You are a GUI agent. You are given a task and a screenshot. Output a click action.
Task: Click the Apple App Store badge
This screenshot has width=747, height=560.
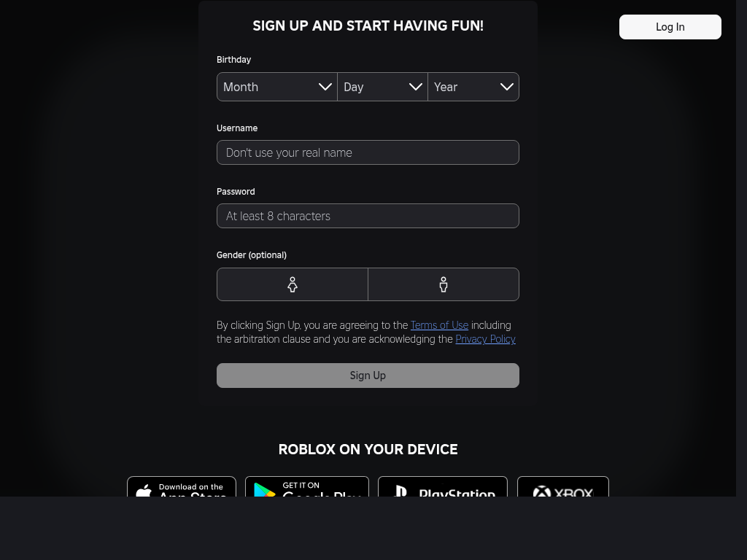[x=182, y=488]
